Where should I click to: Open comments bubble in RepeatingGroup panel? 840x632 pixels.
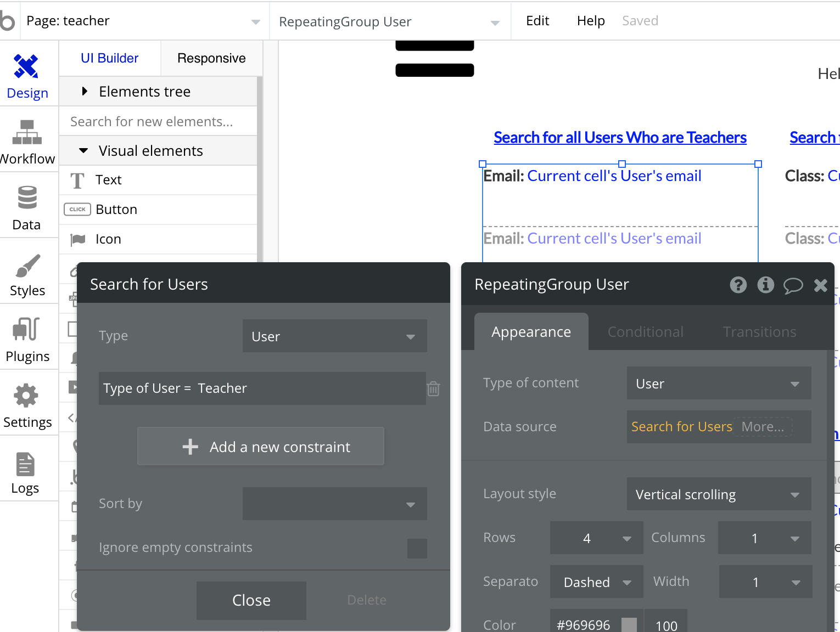[793, 285]
